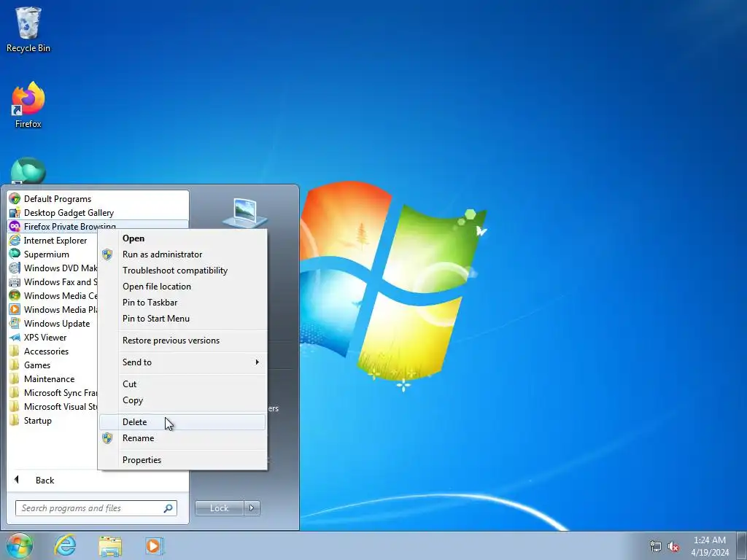
Task: Choose Run as administrator
Action: (x=182, y=254)
